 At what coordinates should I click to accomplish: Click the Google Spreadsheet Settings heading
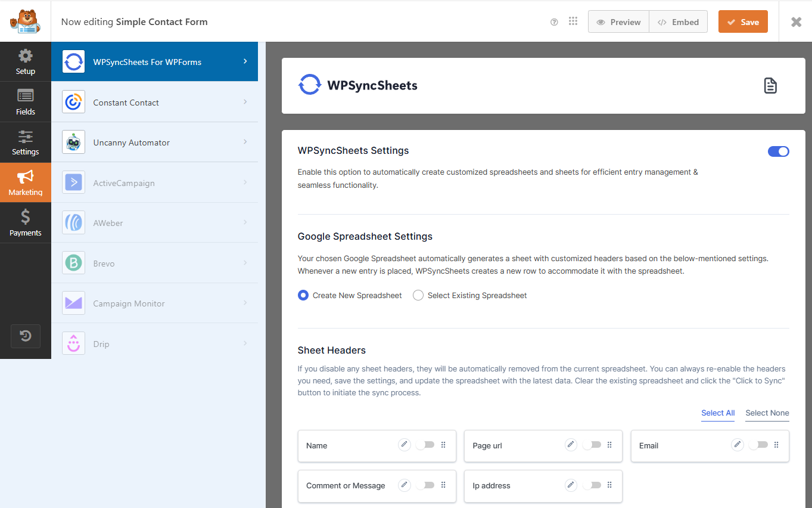[x=365, y=236]
